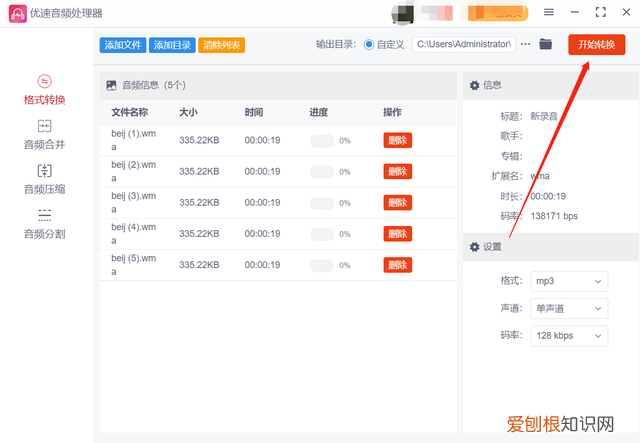Open the 音频合并 audio merge module
Viewport: 640px width, 443px height.
(44, 135)
